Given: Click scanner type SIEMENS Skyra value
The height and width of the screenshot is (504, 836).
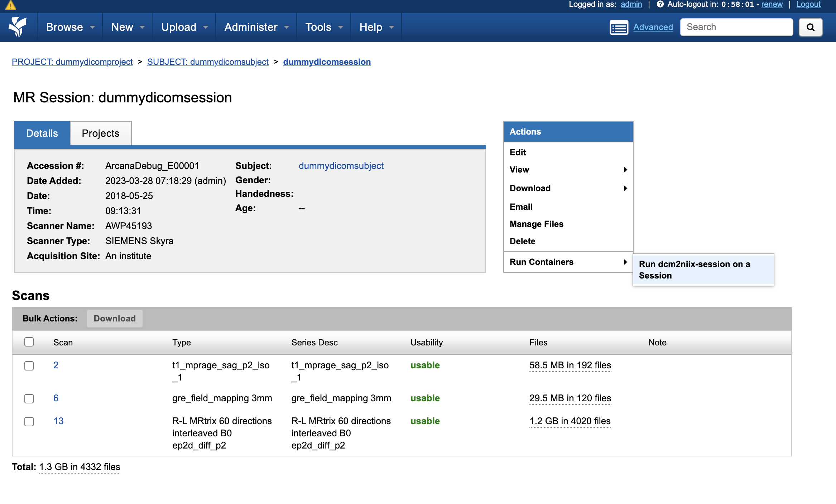Looking at the screenshot, I should 139,241.
